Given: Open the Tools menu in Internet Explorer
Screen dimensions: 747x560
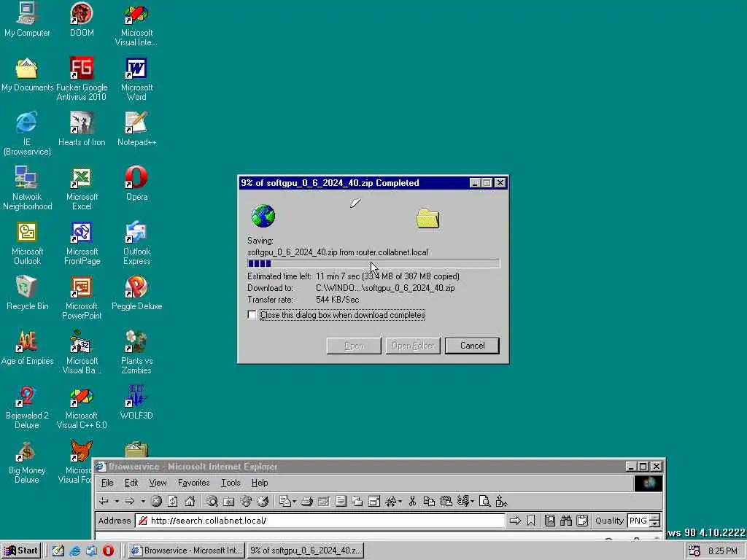Looking at the screenshot, I should [x=231, y=483].
